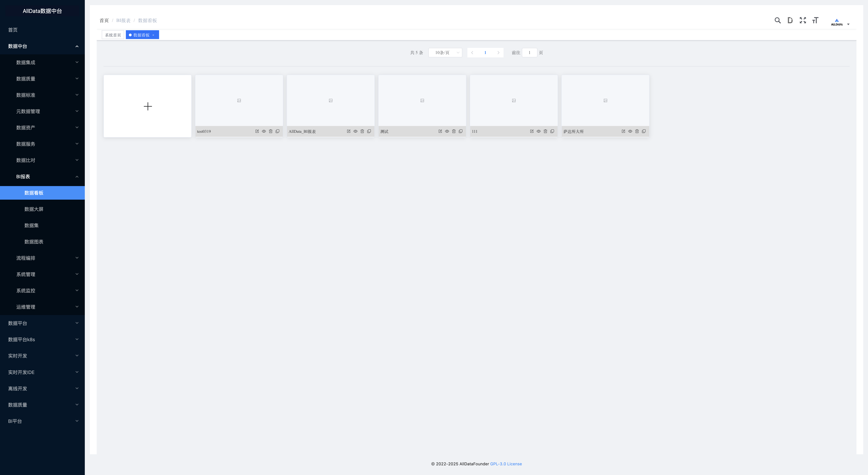Click AllData数据中台 logo title
868x475 pixels.
point(42,11)
